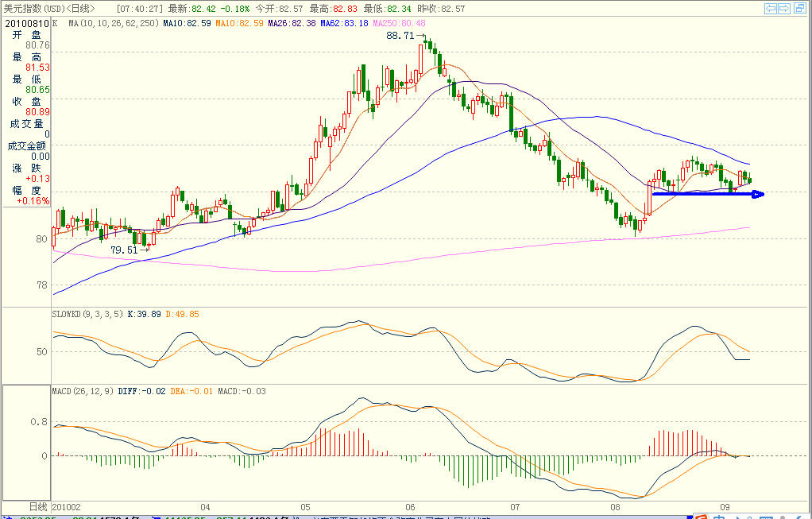This screenshot has width=812, height=519.
Task: Click the 09 month axis marker
Action: coord(725,507)
